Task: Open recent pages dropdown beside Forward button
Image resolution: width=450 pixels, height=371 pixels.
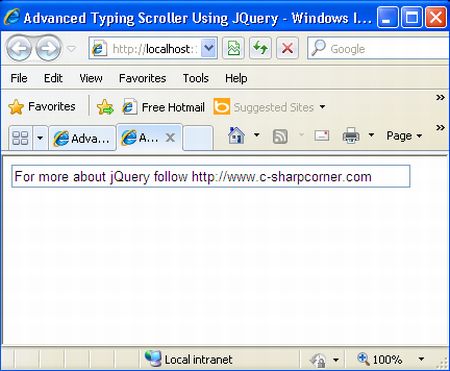Action: [x=71, y=49]
